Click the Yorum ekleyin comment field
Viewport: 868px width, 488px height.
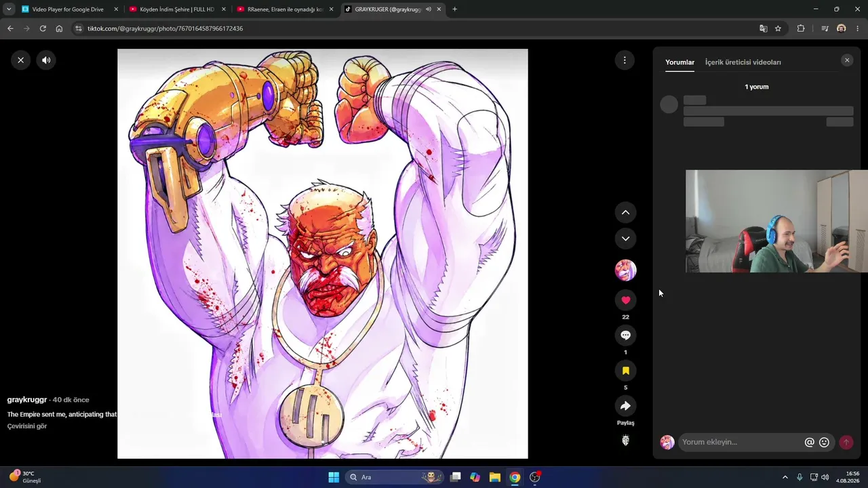point(741,442)
